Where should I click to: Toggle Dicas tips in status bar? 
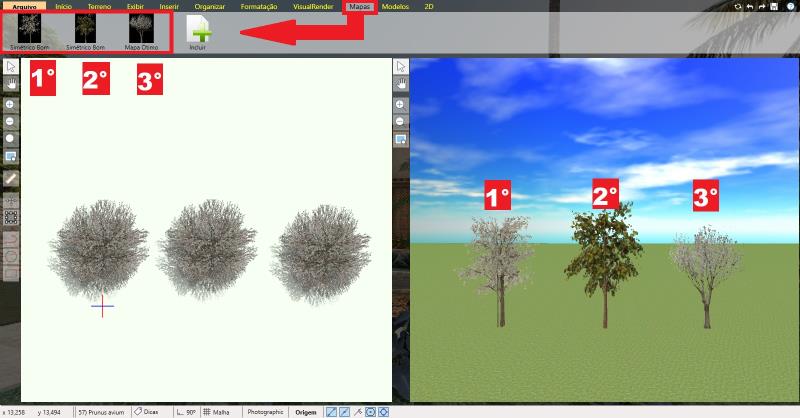[146, 411]
